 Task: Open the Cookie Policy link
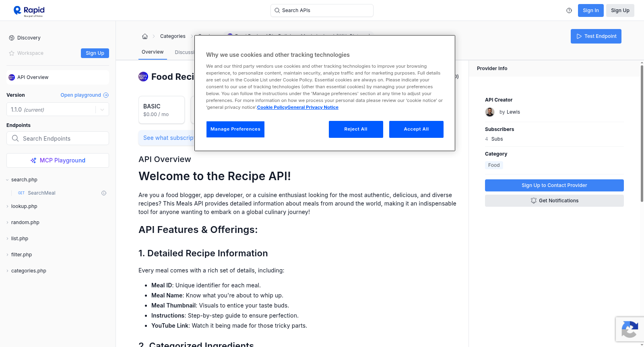[272, 108]
